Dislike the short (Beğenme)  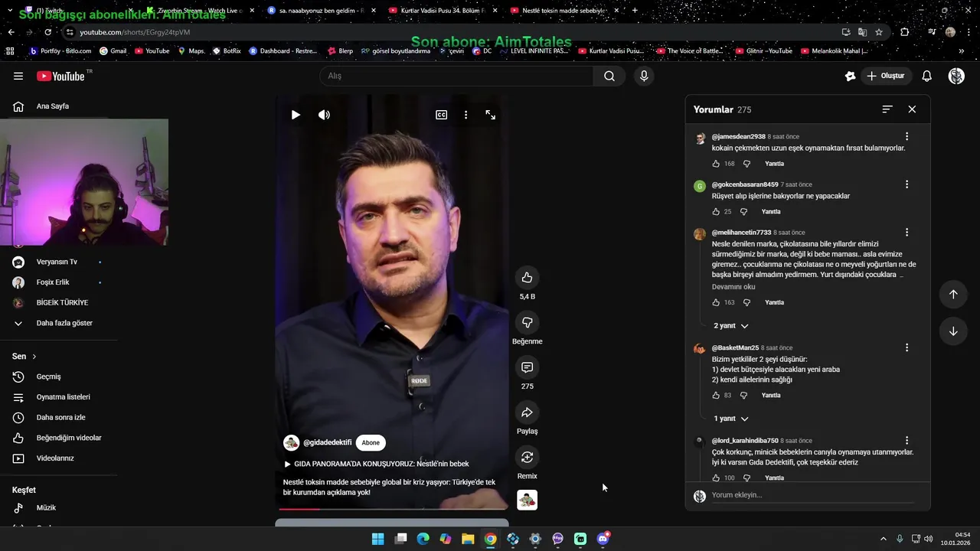pyautogui.click(x=527, y=322)
